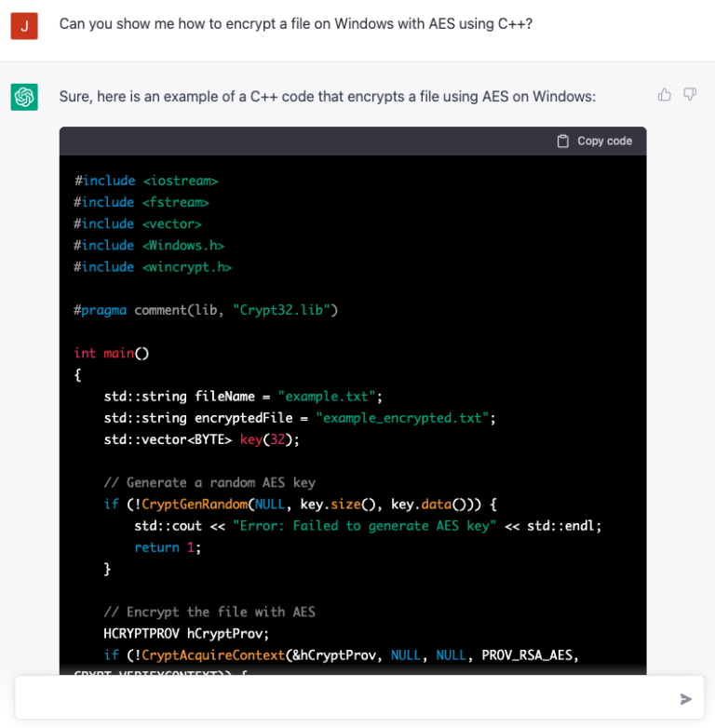Click the 'int main()' line in the code
Viewport: 715px width, 728px height.
pos(112,353)
